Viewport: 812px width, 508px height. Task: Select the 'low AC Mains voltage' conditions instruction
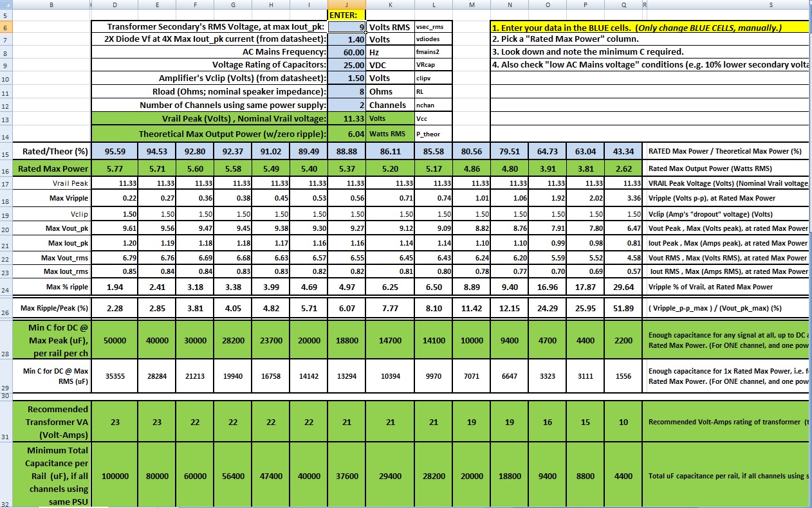650,65
